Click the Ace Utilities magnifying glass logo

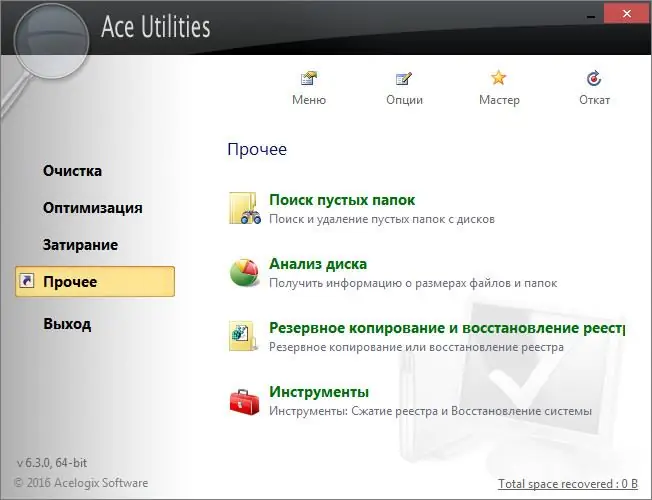(x=51, y=41)
